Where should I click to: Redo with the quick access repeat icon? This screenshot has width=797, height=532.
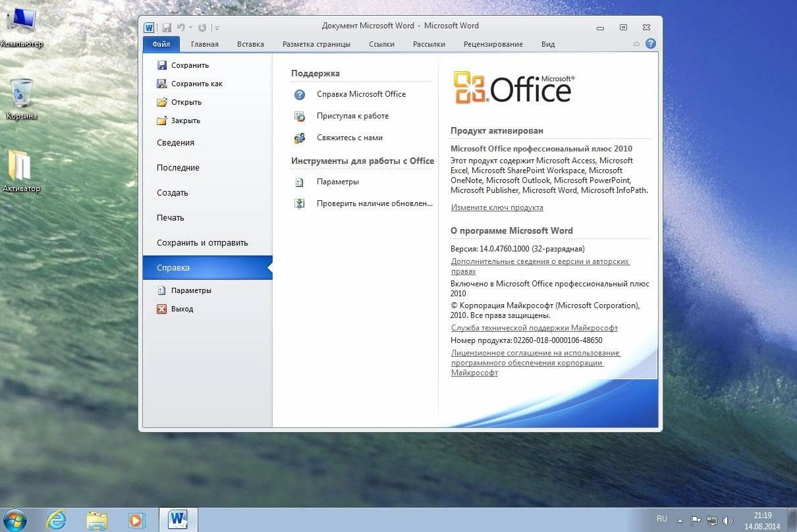click(x=202, y=28)
